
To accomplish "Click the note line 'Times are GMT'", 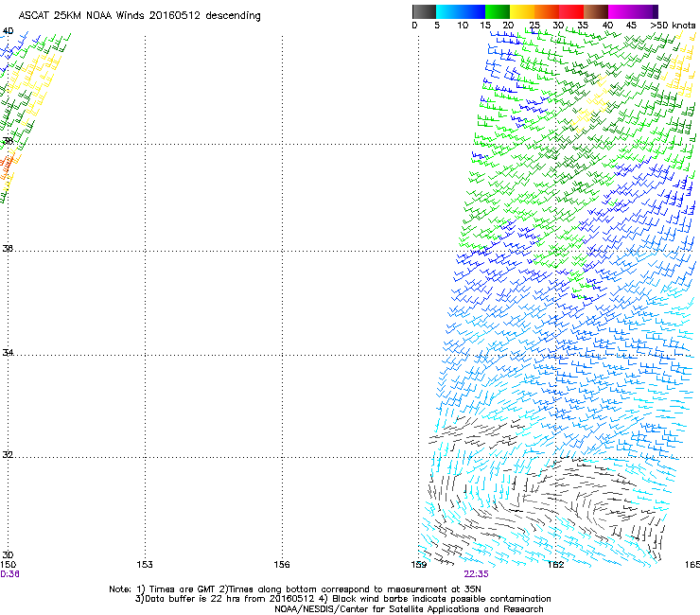I will click(183, 589).
